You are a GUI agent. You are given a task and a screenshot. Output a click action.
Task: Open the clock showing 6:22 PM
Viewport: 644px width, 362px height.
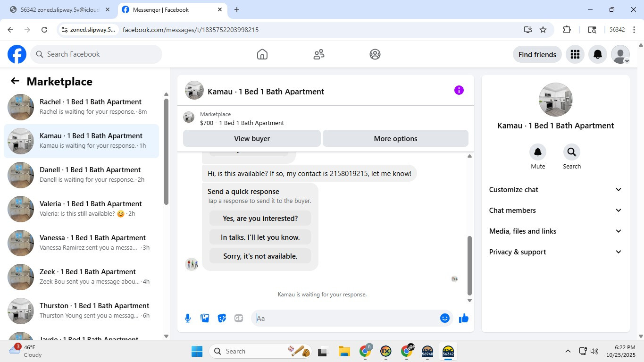coord(621,351)
